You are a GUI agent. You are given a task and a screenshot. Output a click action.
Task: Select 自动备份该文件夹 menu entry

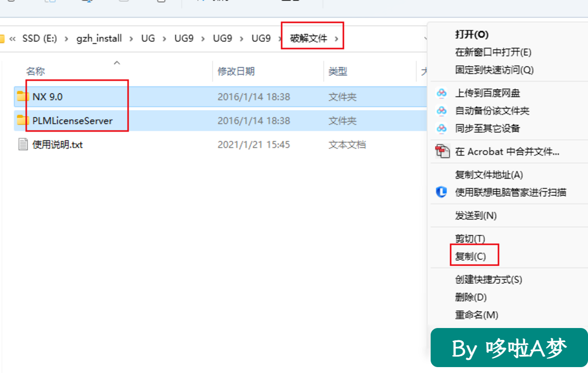pyautogui.click(x=492, y=111)
